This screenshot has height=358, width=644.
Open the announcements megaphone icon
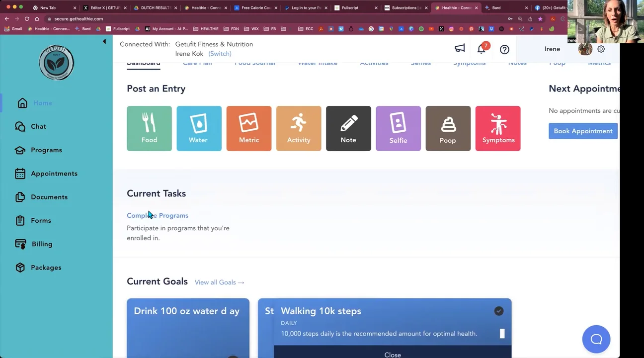click(460, 48)
